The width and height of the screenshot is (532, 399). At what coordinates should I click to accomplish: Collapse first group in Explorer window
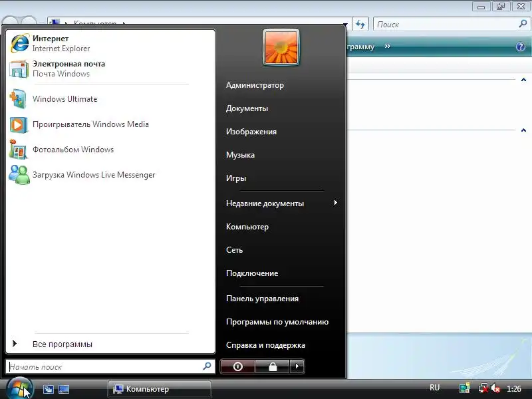523,80
